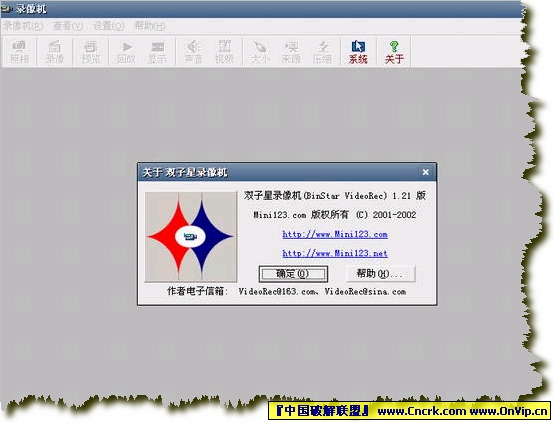554x423 pixels.
Task: Click the Mini123.com 版权所有 copyright line
Action: pyautogui.click(x=335, y=215)
